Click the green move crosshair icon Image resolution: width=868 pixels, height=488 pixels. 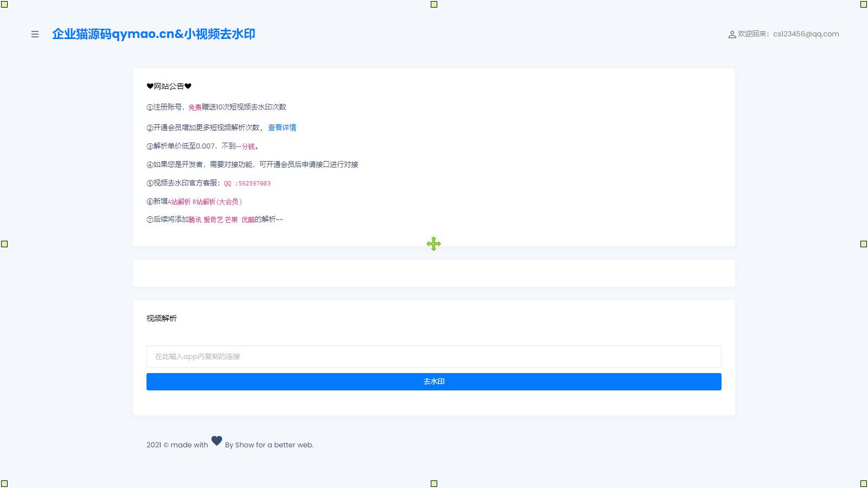pyautogui.click(x=433, y=244)
